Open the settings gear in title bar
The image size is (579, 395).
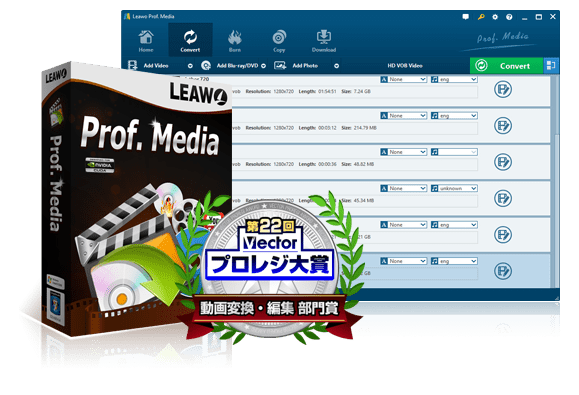[495, 17]
